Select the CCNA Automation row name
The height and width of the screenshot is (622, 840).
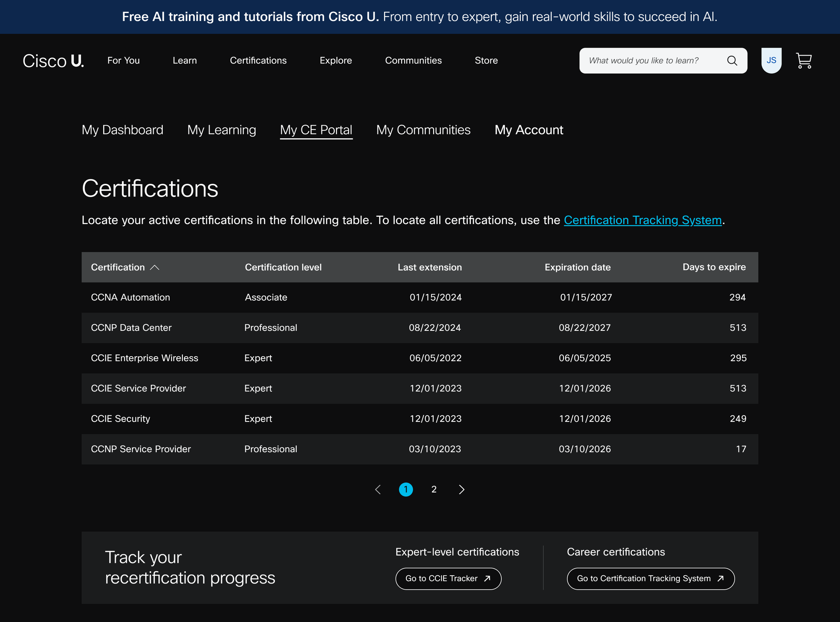tap(130, 298)
